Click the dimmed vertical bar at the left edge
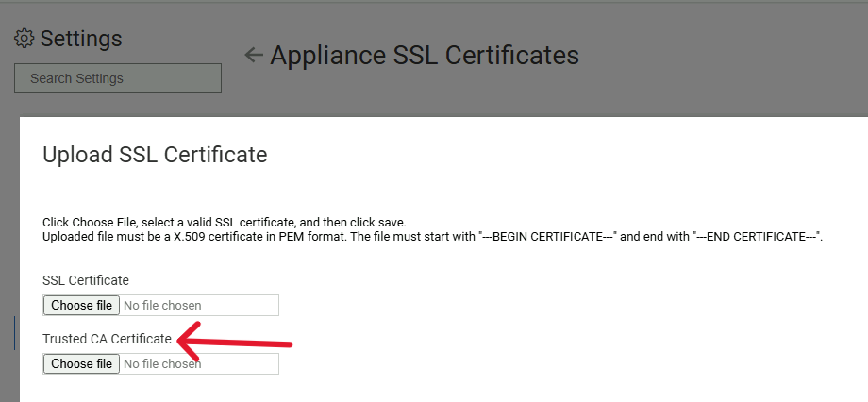The image size is (868, 402). point(14,333)
